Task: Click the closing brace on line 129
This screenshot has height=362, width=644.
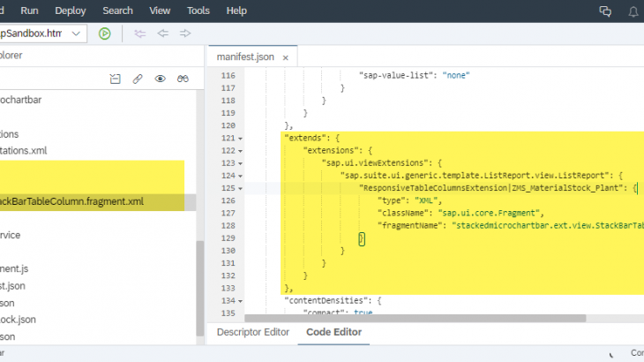Action: coord(362,238)
